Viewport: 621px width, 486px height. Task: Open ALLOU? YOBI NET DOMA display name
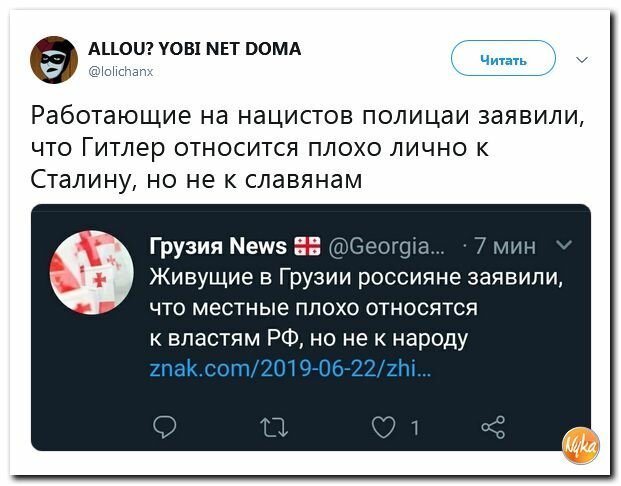pyautogui.click(x=194, y=49)
